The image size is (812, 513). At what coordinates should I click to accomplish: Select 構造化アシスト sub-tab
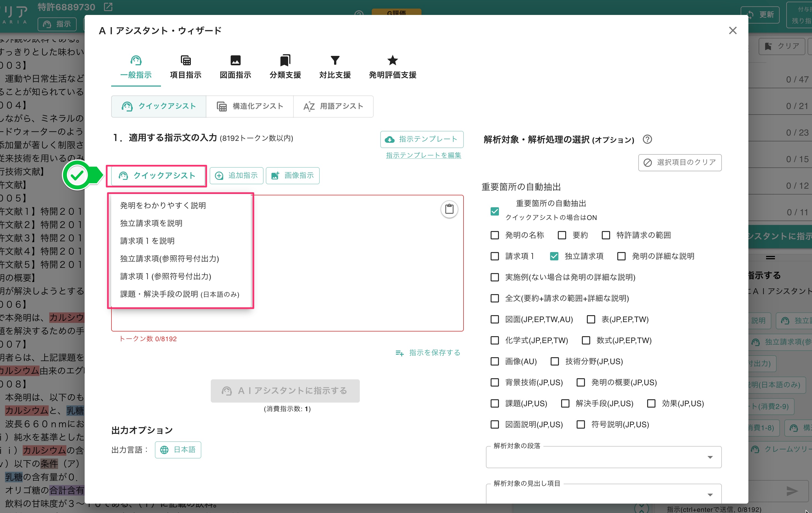point(249,106)
